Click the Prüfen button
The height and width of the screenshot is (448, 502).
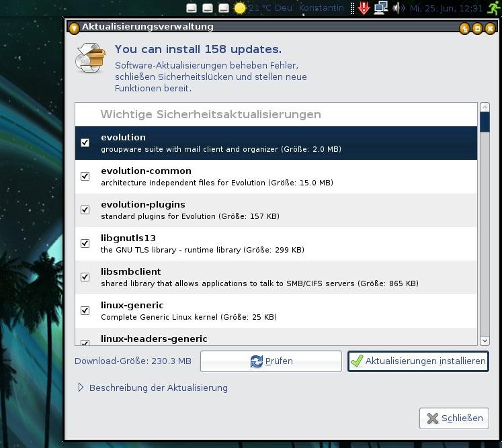271,361
